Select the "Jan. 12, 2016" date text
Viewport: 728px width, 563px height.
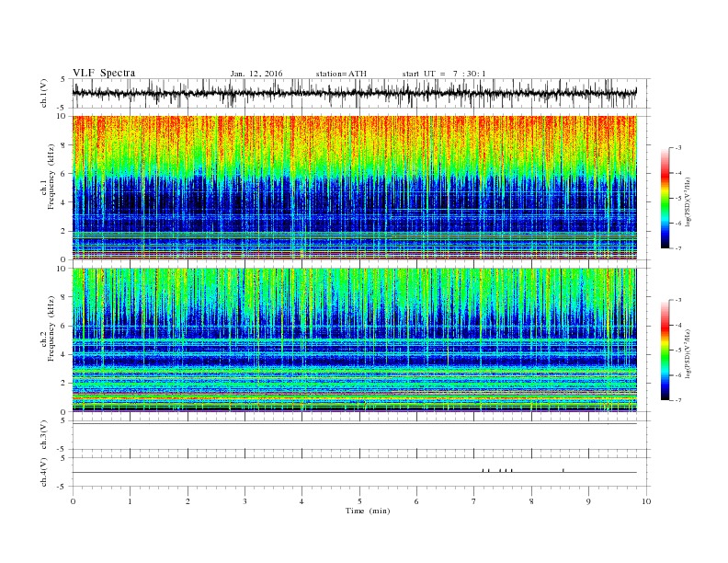tap(256, 74)
